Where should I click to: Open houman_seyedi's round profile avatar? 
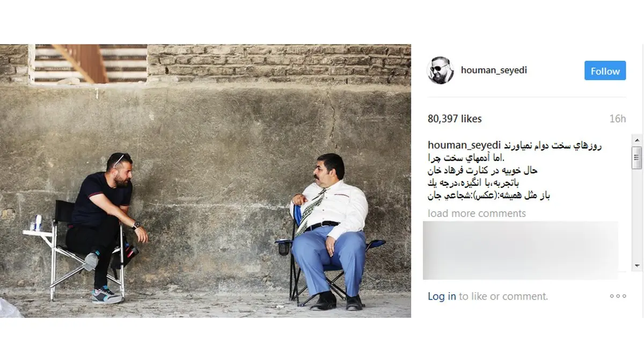441,71
